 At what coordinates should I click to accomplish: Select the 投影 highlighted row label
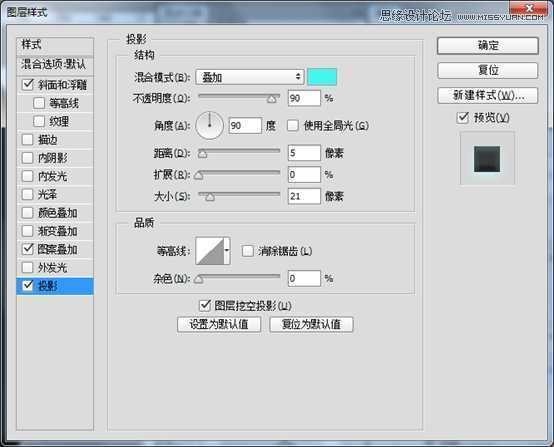click(47, 286)
